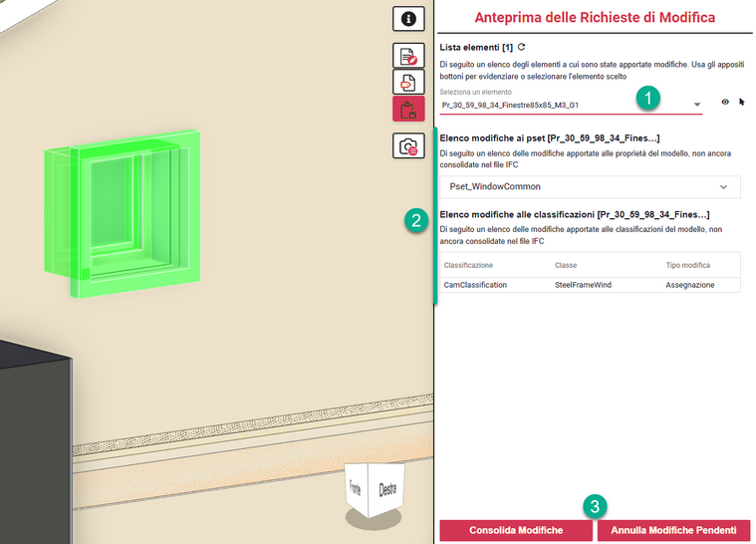Click the Consolida Modifiche button

(x=516, y=530)
